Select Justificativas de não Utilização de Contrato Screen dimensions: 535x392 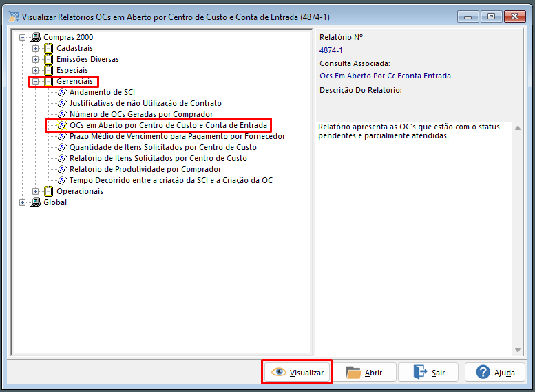(145, 103)
